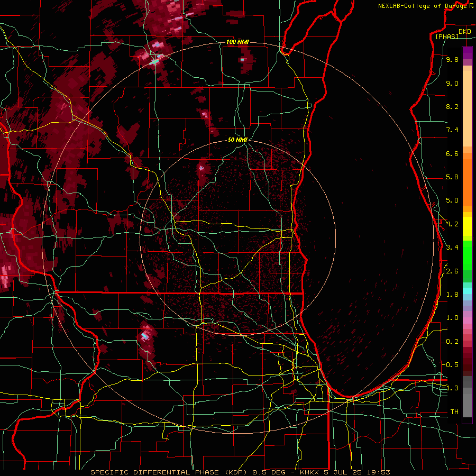Screen dimensions: 476x476
Task: Select the "DKD" label above the scale
Action: [x=465, y=32]
